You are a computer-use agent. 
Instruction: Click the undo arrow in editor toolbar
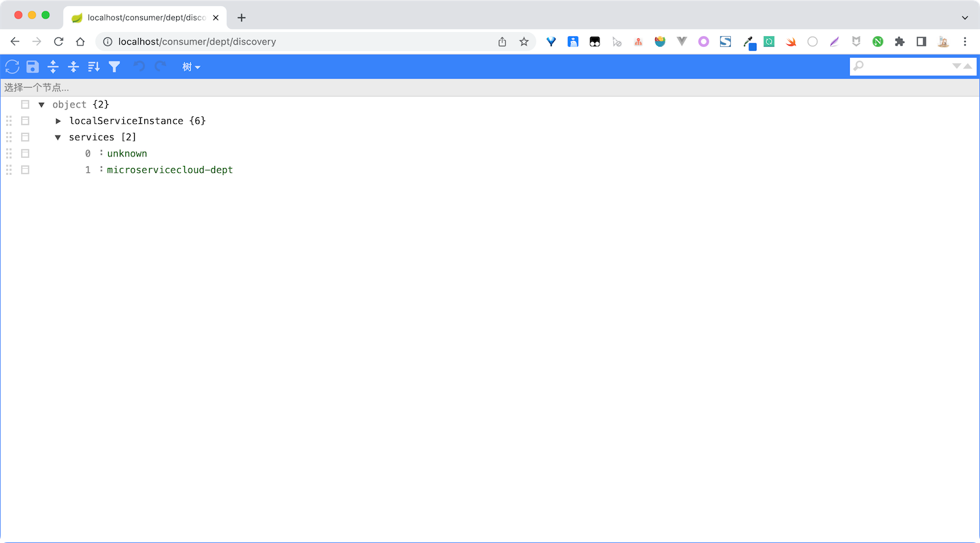139,67
